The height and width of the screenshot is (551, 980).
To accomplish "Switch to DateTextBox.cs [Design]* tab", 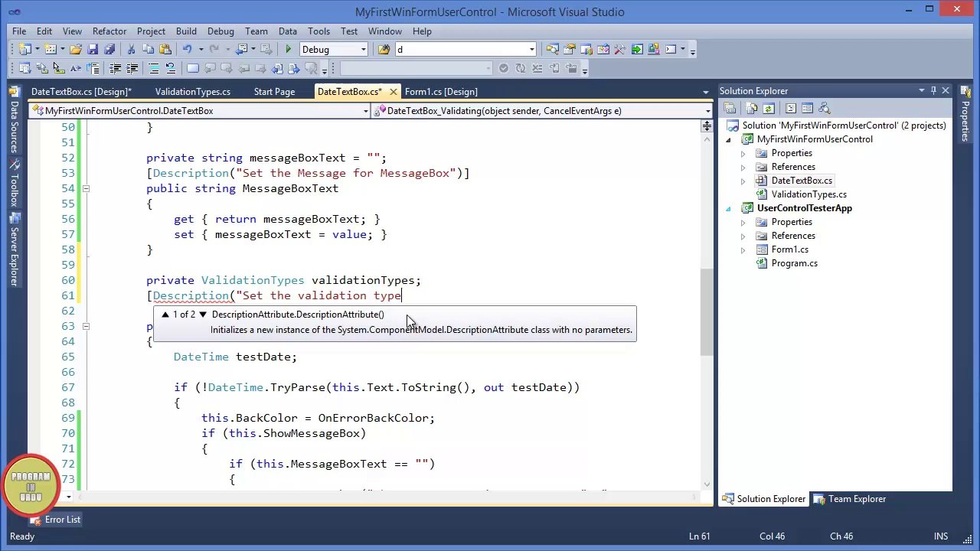I will click(81, 92).
